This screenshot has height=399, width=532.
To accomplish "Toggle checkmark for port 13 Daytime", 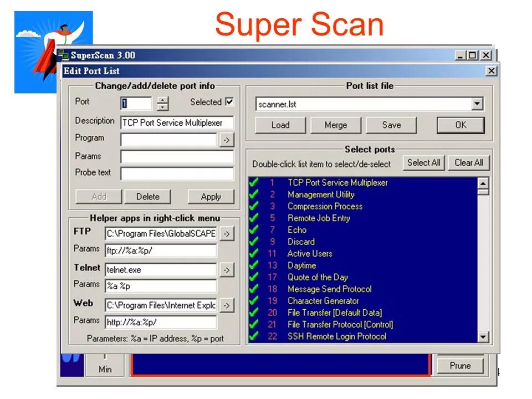I will (x=254, y=265).
